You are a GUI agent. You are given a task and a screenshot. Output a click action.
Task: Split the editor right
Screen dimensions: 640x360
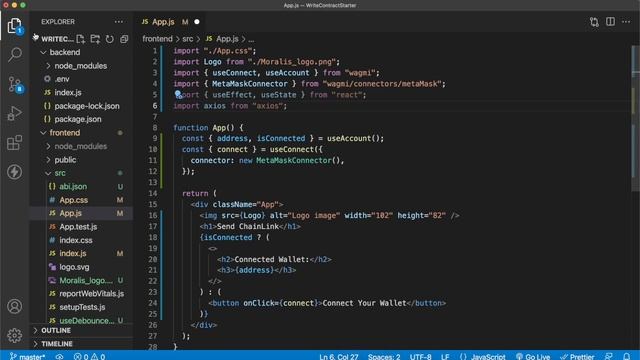[x=610, y=22]
